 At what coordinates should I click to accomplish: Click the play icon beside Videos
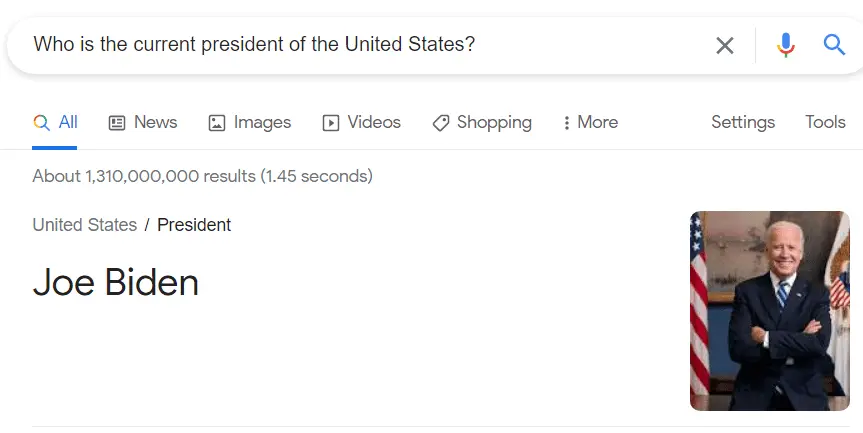tap(331, 123)
